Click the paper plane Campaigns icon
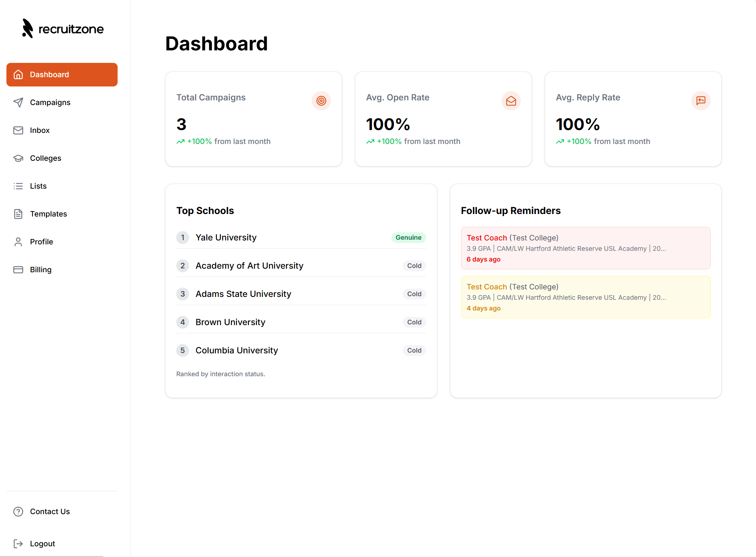This screenshot has width=756, height=557. point(18,103)
